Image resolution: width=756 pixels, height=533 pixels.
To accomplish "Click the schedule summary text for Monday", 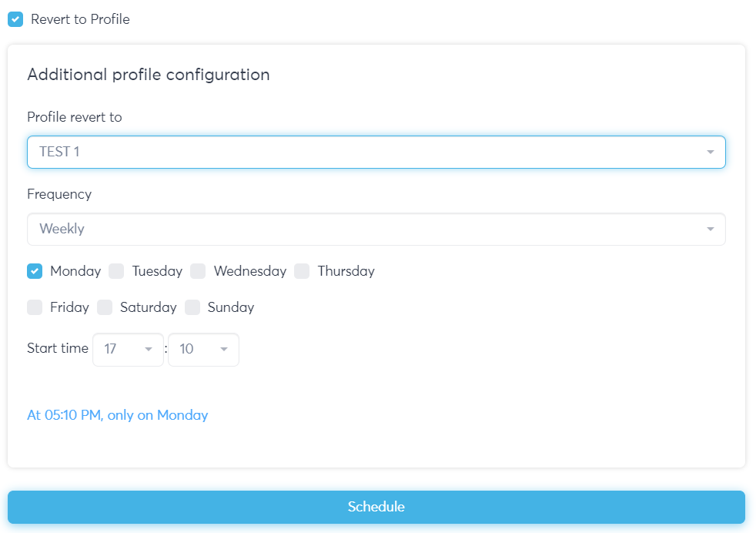I will coord(117,415).
